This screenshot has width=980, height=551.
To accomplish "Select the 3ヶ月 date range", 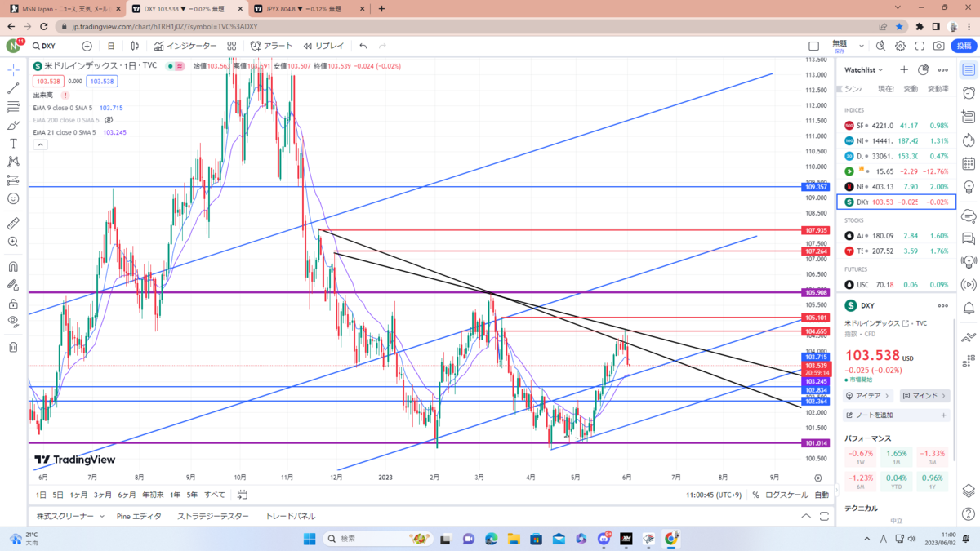I will tap(102, 495).
